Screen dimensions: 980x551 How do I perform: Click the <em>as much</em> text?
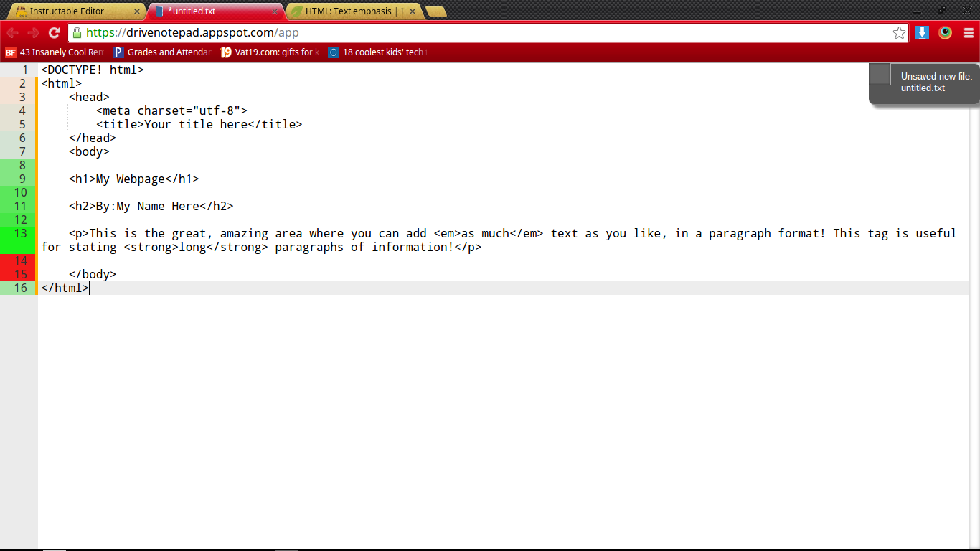(489, 234)
